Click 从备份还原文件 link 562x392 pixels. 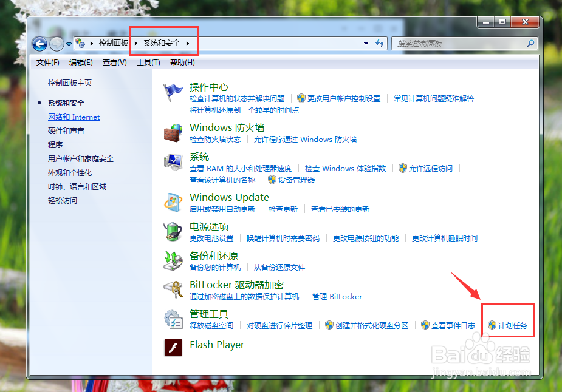click(279, 268)
